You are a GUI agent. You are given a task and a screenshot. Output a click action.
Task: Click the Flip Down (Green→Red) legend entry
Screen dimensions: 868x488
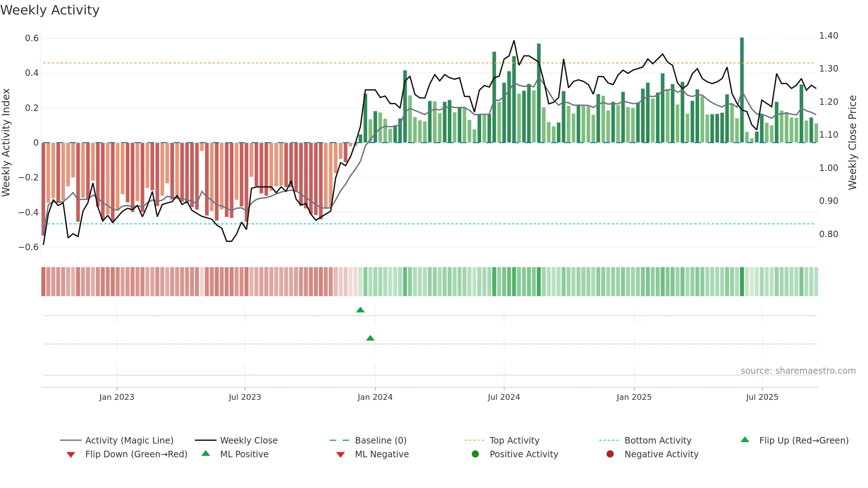(127, 454)
